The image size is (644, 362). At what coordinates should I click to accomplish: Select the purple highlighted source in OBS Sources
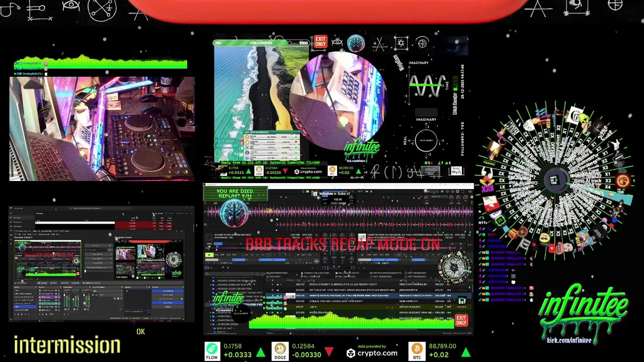(x=49, y=297)
